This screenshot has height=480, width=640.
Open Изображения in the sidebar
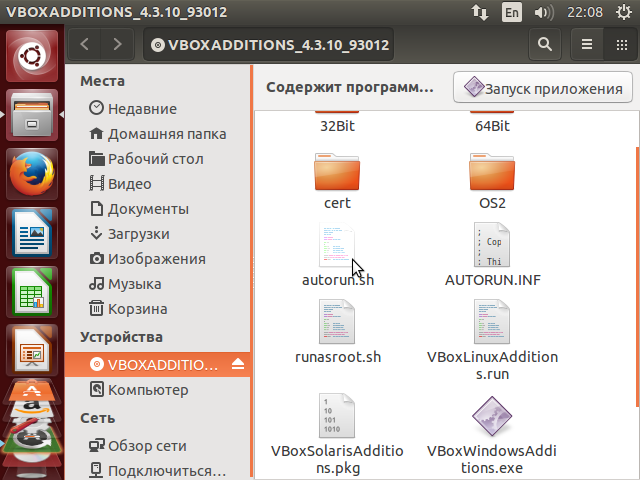click(x=158, y=259)
